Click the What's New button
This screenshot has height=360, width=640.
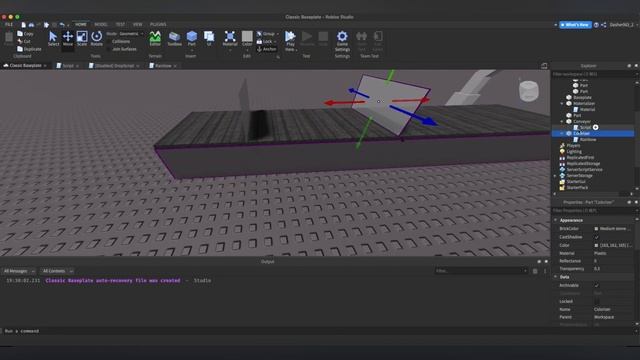575,25
